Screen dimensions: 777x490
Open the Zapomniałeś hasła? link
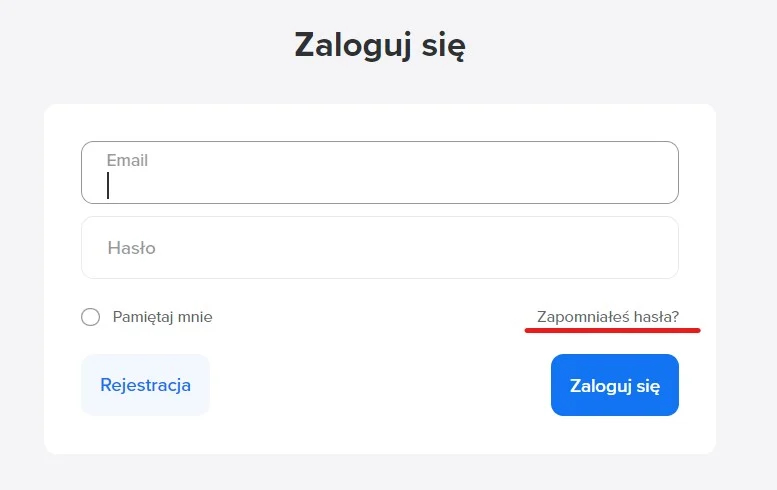608,317
